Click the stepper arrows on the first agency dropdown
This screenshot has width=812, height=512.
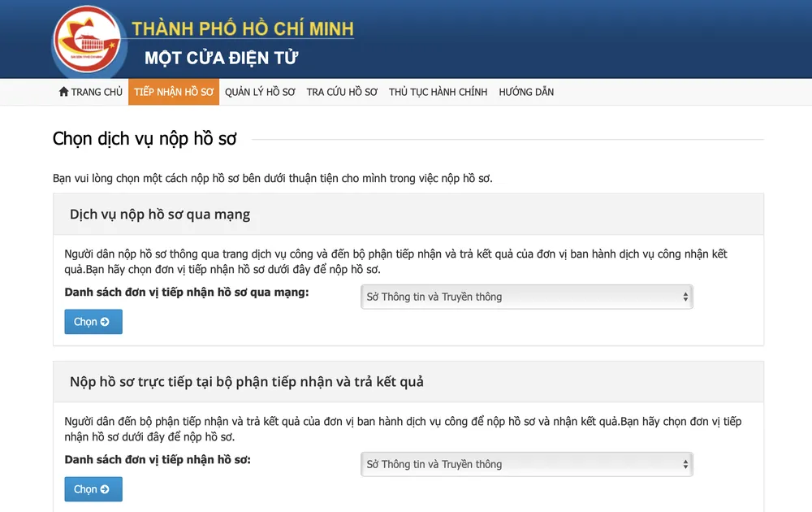(687, 297)
